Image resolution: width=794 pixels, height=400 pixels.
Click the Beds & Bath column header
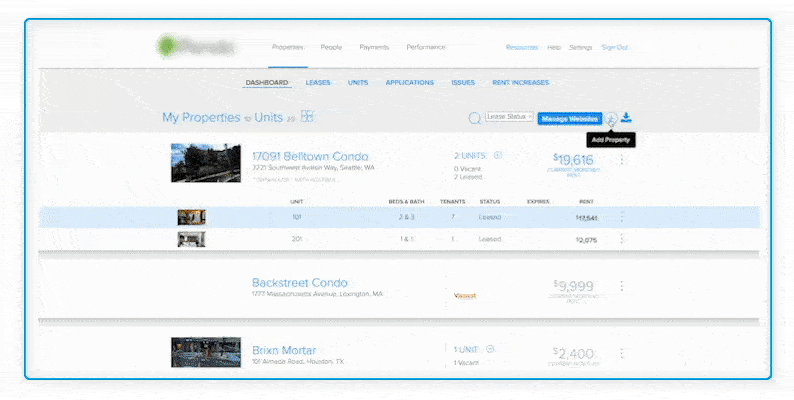406,202
